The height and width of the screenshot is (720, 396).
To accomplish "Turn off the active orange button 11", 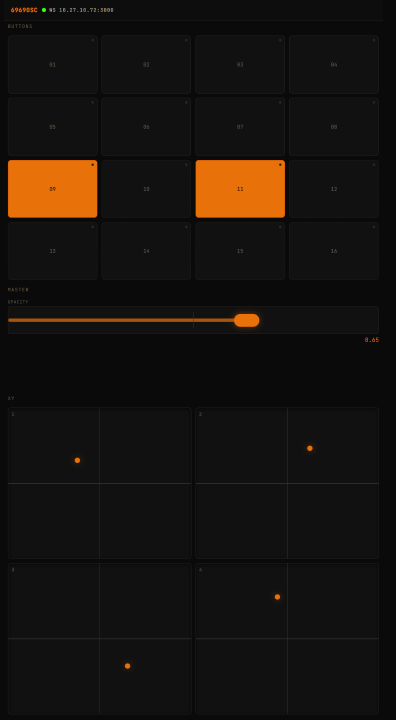I will pyautogui.click(x=240, y=189).
